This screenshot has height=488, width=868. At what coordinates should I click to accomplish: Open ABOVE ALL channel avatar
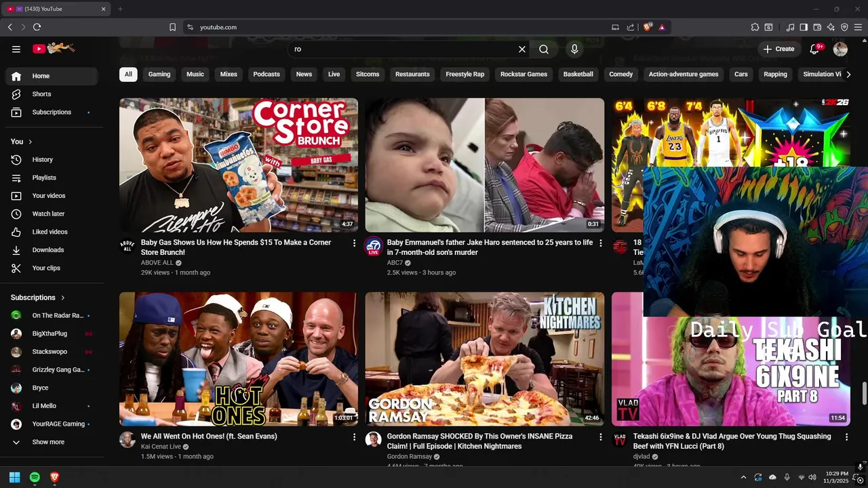click(127, 246)
